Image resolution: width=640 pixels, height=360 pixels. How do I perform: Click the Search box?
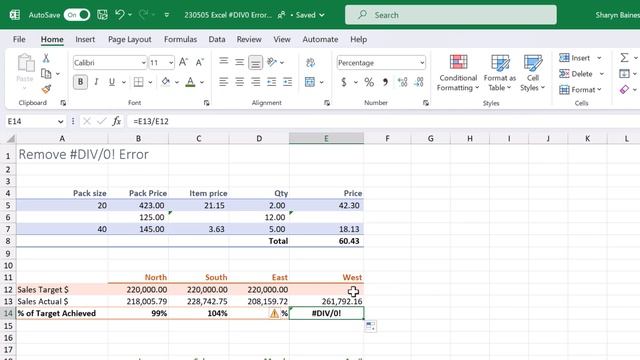pos(451,15)
